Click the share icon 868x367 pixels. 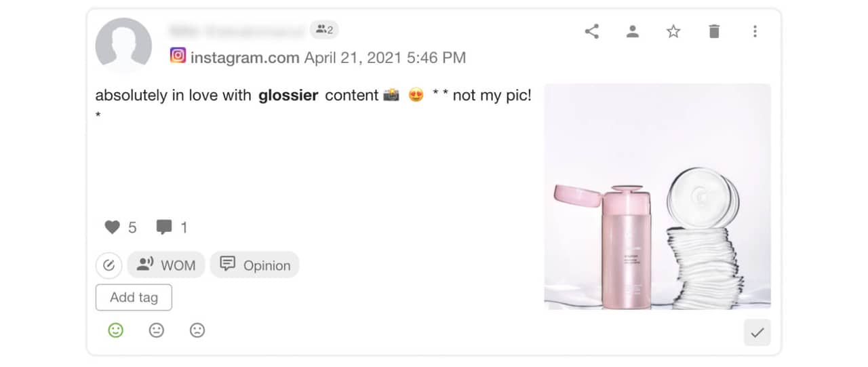click(x=592, y=31)
